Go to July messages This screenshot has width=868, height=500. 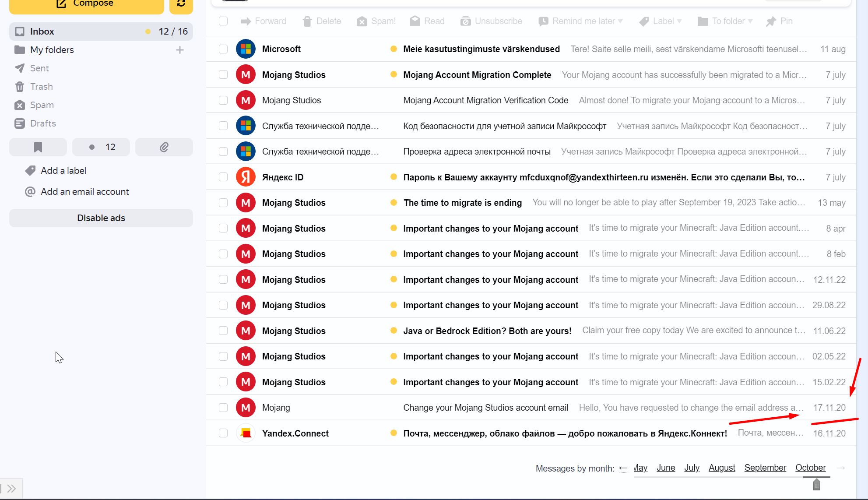pyautogui.click(x=692, y=468)
